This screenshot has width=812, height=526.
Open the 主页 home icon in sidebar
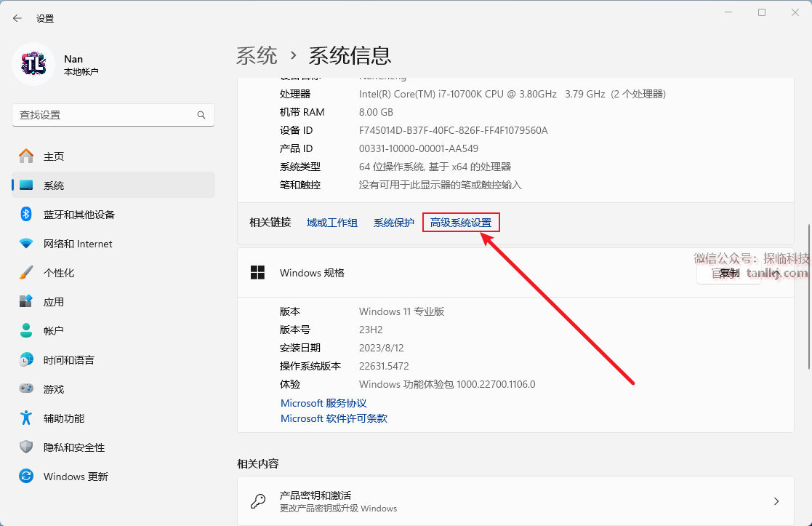pyautogui.click(x=26, y=156)
